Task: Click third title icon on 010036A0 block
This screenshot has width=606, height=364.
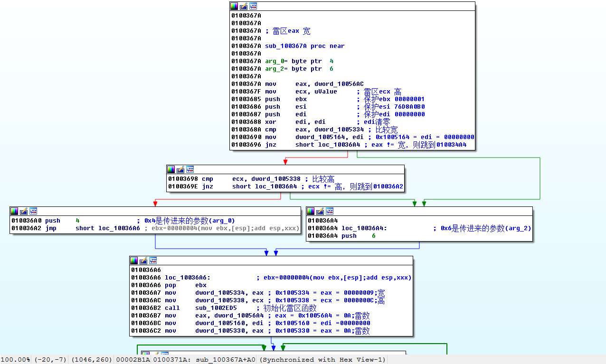Action: 33,211
